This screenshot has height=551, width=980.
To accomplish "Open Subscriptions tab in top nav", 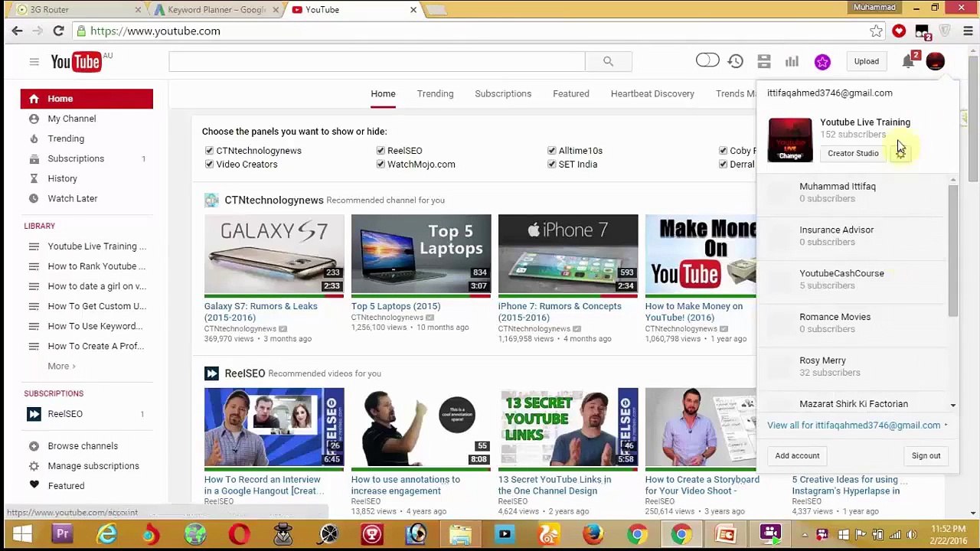I will (503, 94).
